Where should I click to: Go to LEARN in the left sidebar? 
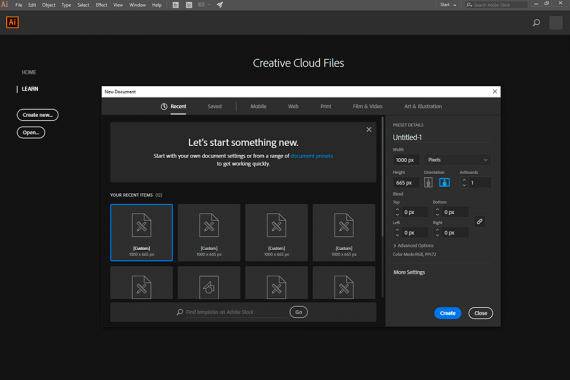click(30, 89)
